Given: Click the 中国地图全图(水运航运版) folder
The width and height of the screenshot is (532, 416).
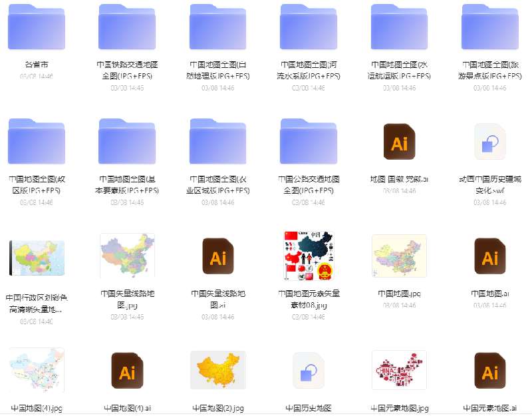Looking at the screenshot, I should [398, 27].
